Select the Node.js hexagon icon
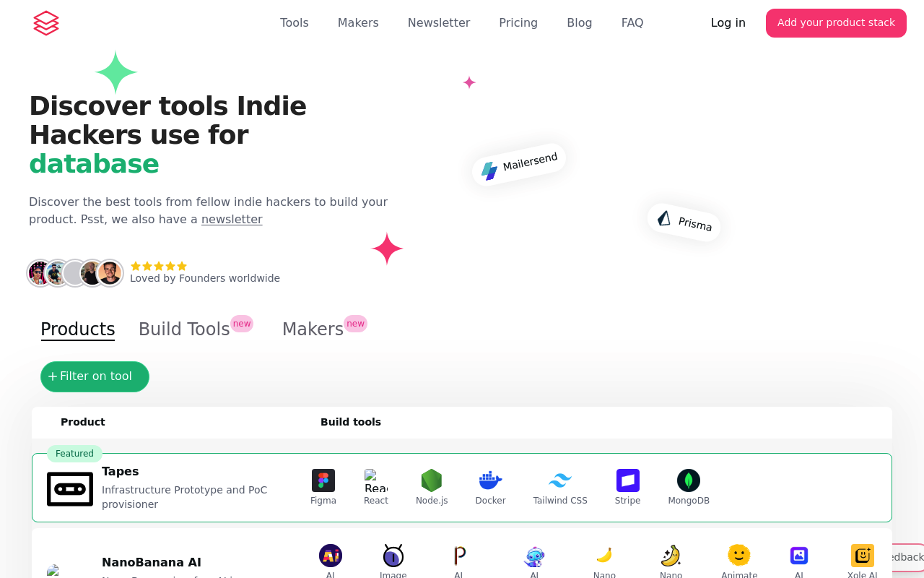The image size is (924, 578). pyautogui.click(x=432, y=480)
